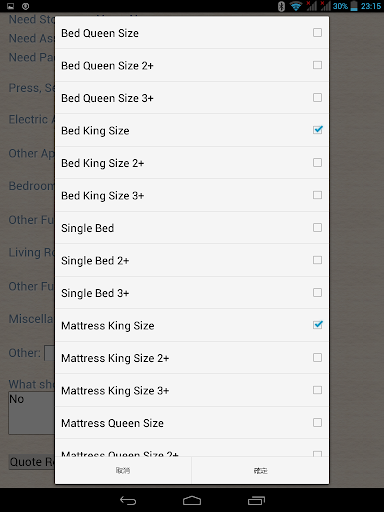The width and height of the screenshot is (384, 512).
Task: Select the Bed Queen Size 3+ option
Action: point(192,98)
